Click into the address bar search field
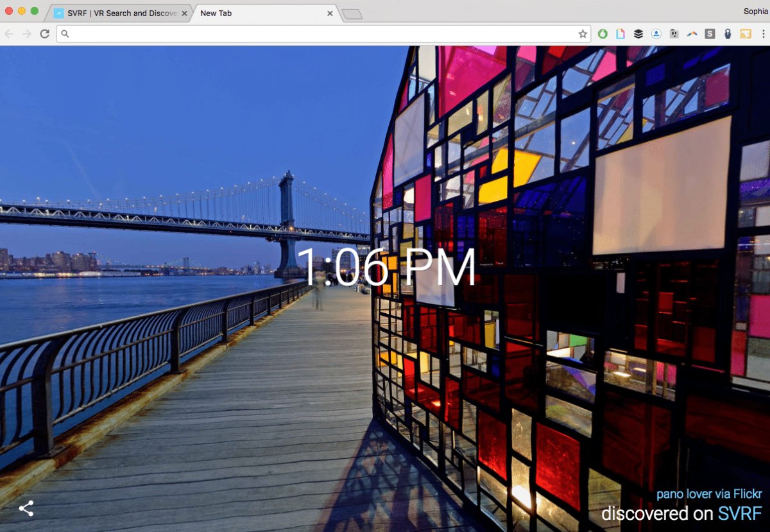The image size is (770, 532). [321, 34]
